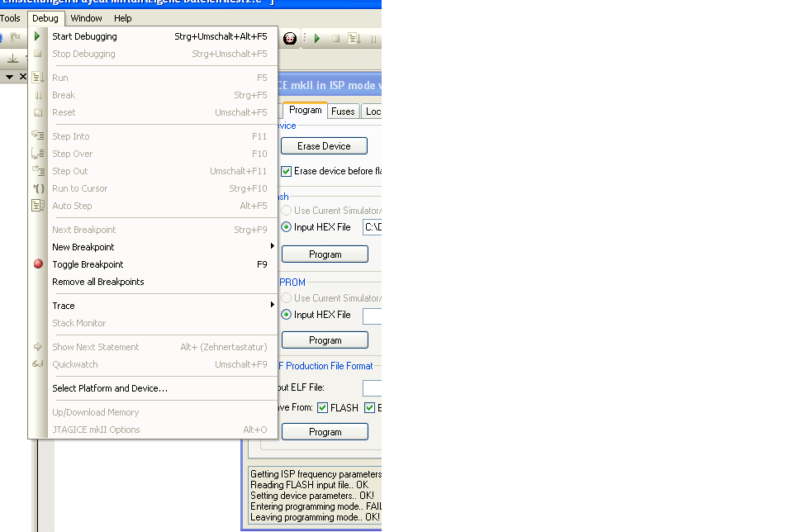Click Stack Monitor in the Debug menu
The height and width of the screenshot is (532, 793).
(x=153, y=323)
